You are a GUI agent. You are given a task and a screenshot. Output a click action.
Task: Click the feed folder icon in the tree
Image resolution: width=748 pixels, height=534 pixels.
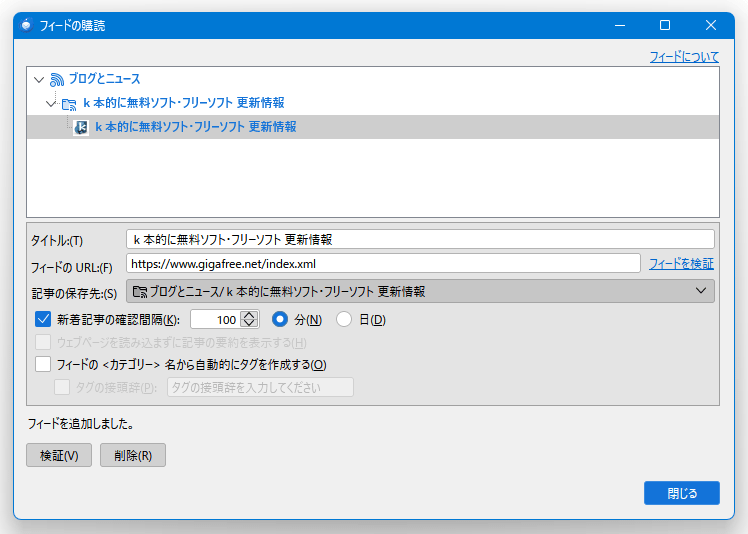point(69,104)
